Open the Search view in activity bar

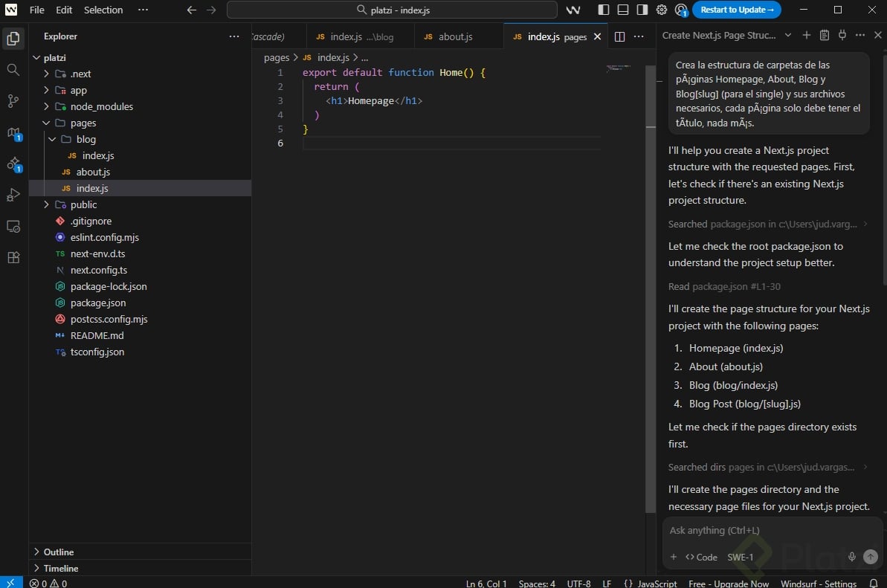pos(13,70)
